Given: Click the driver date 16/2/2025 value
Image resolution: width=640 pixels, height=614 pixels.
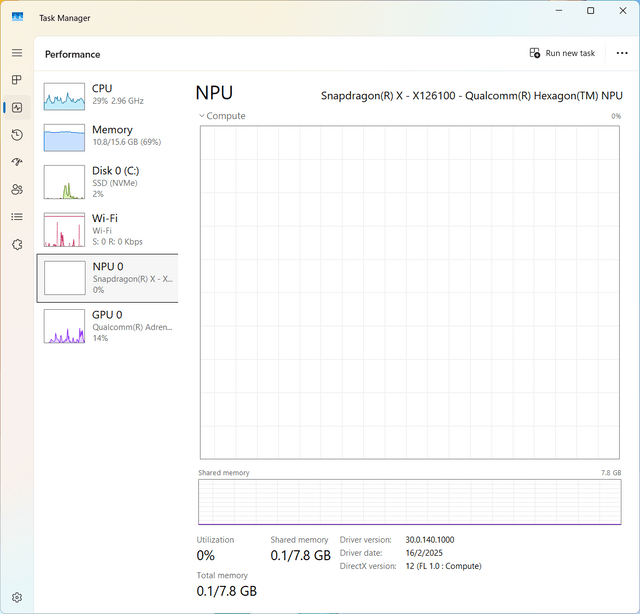Looking at the screenshot, I should pyautogui.click(x=424, y=553).
